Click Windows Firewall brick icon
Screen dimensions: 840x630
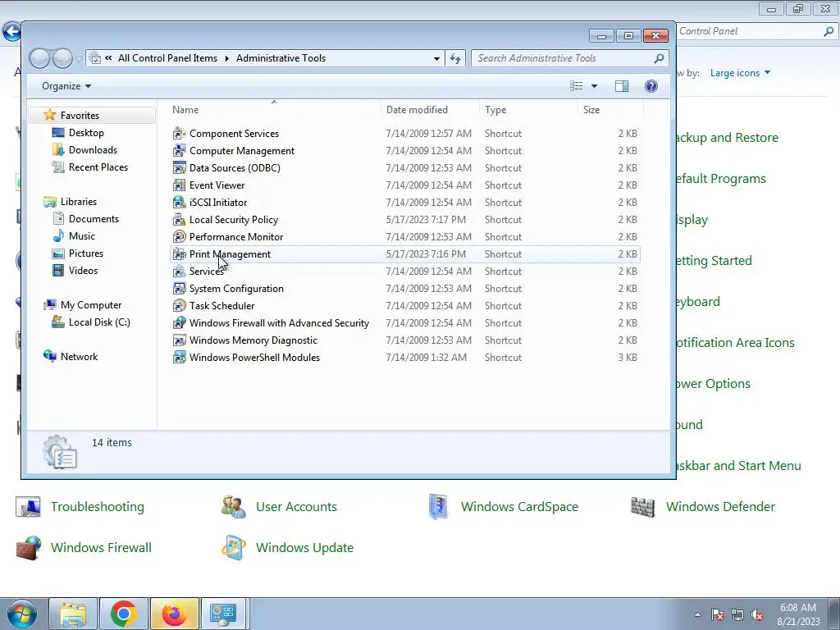(x=29, y=547)
